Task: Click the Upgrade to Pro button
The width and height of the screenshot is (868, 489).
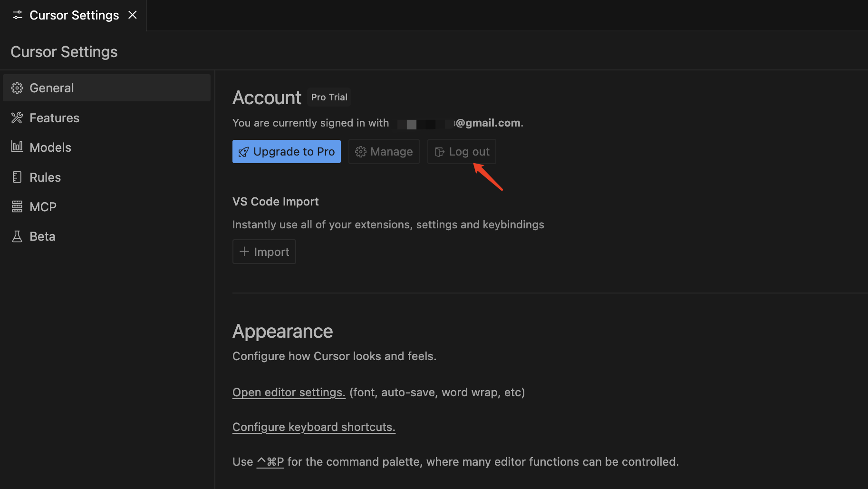Action: click(x=287, y=152)
